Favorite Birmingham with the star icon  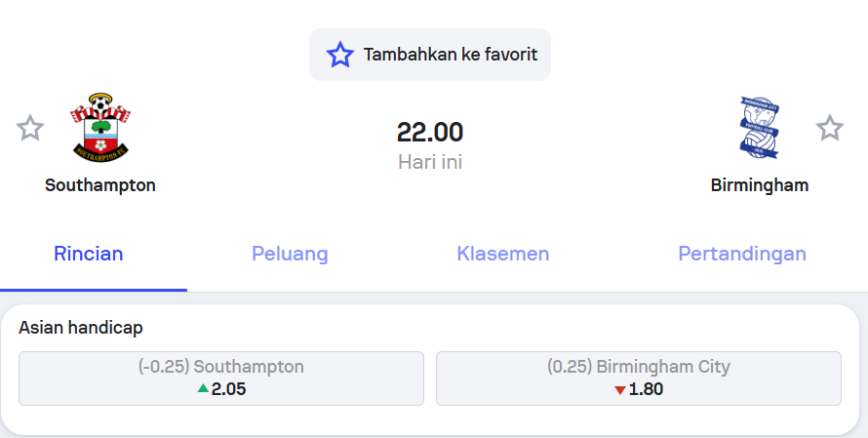click(829, 128)
